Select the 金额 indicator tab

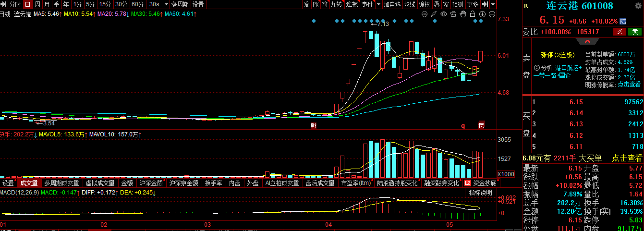127,183
